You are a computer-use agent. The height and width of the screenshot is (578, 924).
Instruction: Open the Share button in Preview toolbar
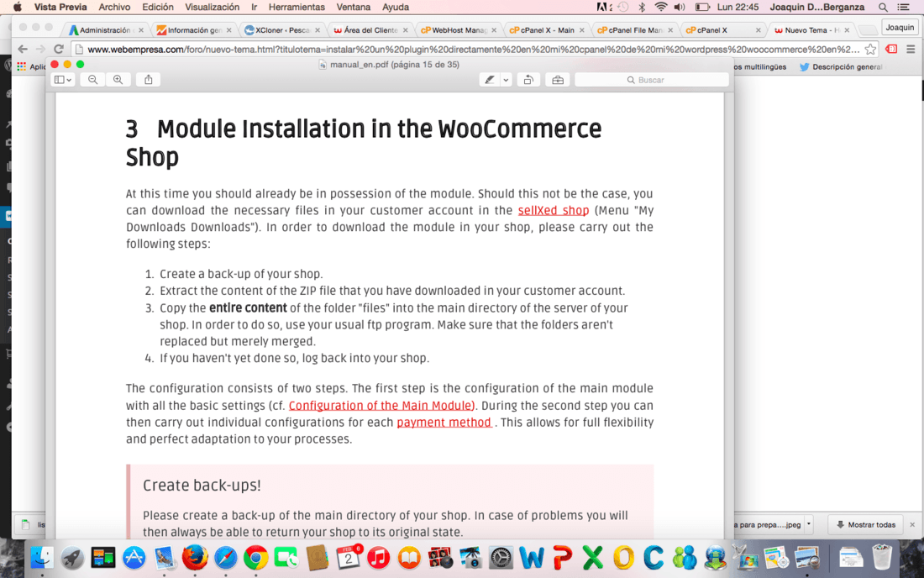(x=149, y=80)
